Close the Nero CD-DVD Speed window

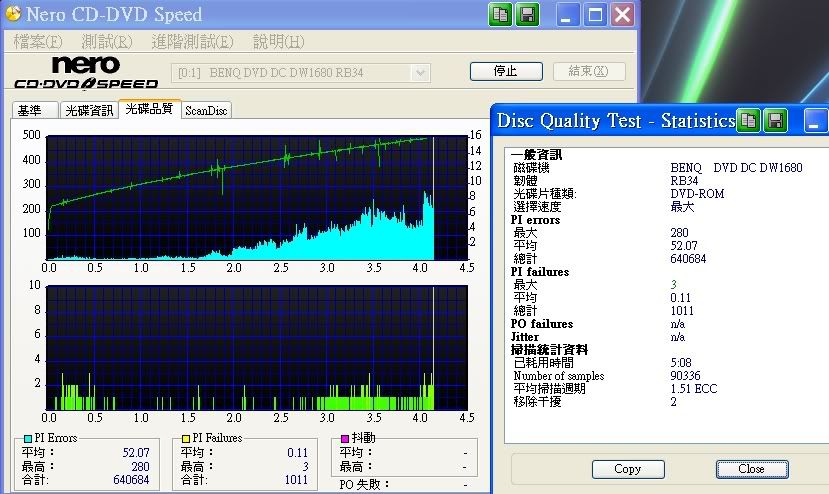[x=623, y=15]
